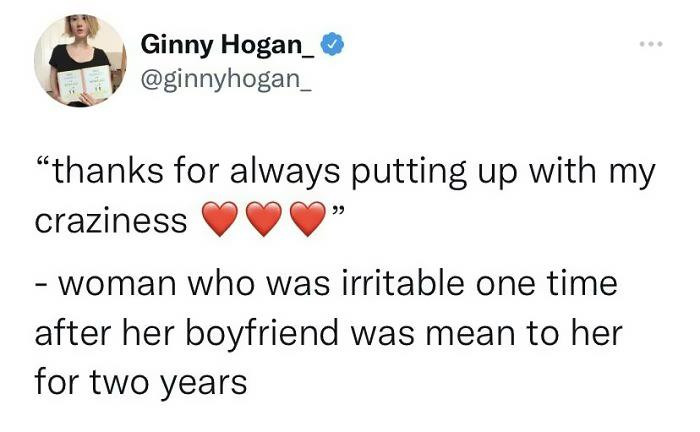Click Ginny Hogan_'s profile photo
The image size is (700, 432).
coord(80,60)
